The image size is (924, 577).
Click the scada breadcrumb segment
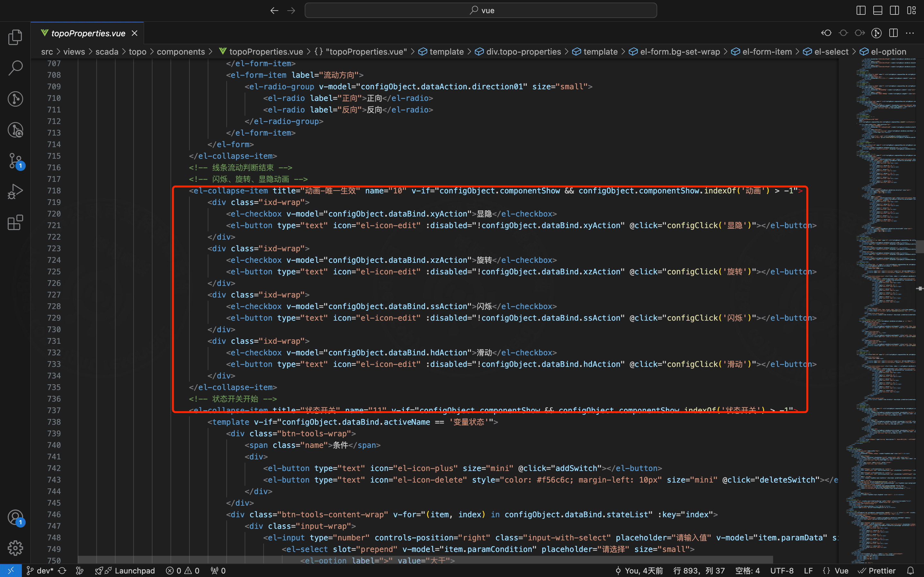click(x=107, y=51)
